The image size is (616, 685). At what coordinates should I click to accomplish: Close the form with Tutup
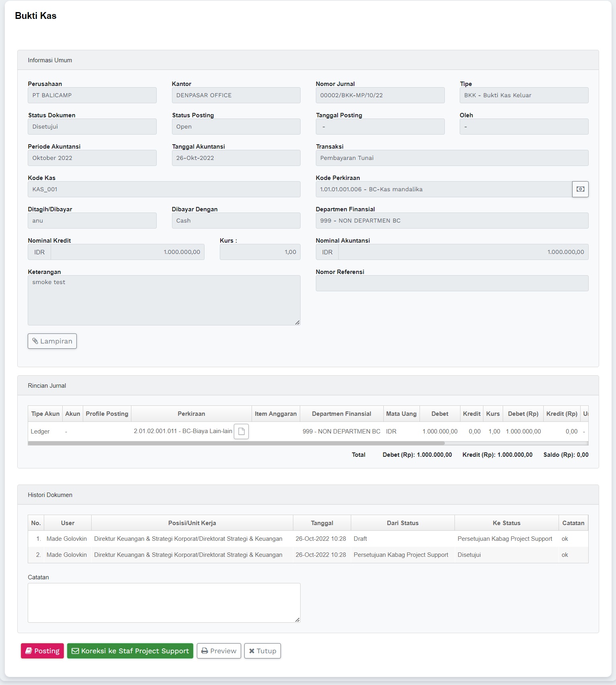click(x=262, y=651)
